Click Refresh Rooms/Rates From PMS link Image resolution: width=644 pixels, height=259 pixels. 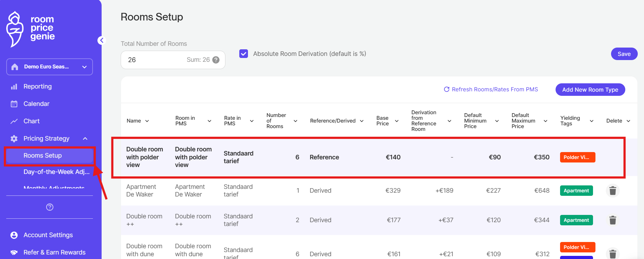pyautogui.click(x=491, y=90)
